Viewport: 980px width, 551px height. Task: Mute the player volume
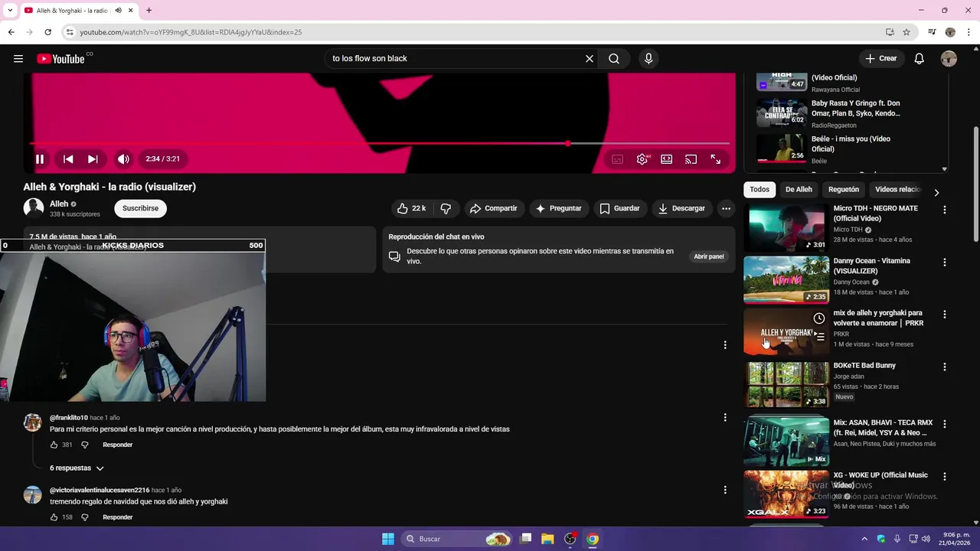coord(123,159)
